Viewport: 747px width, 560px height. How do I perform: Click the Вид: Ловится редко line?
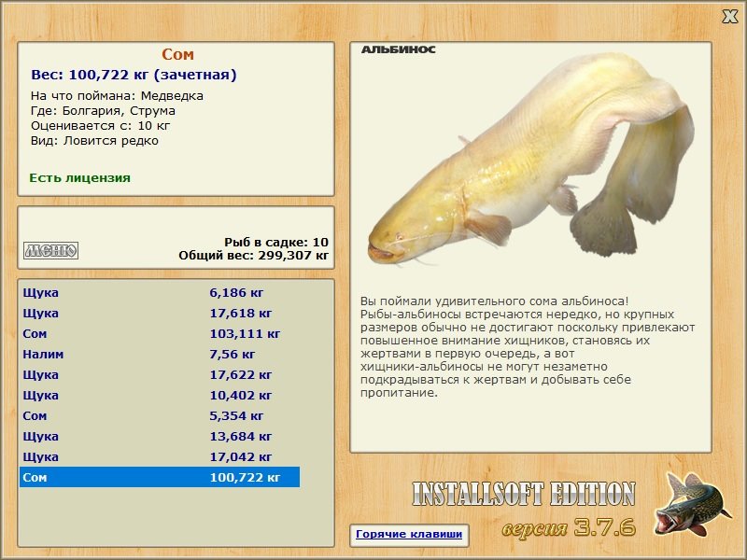tap(94, 141)
